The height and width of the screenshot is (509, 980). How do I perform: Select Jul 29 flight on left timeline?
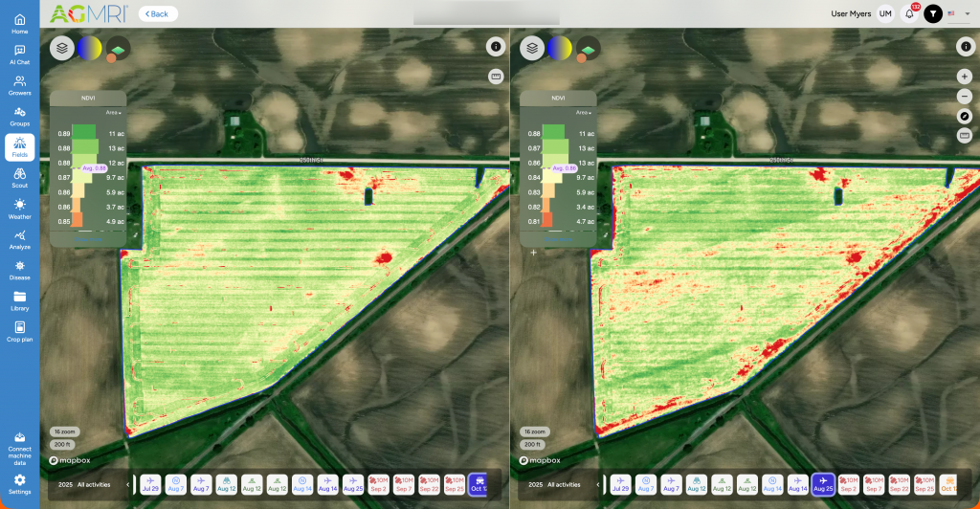click(151, 484)
